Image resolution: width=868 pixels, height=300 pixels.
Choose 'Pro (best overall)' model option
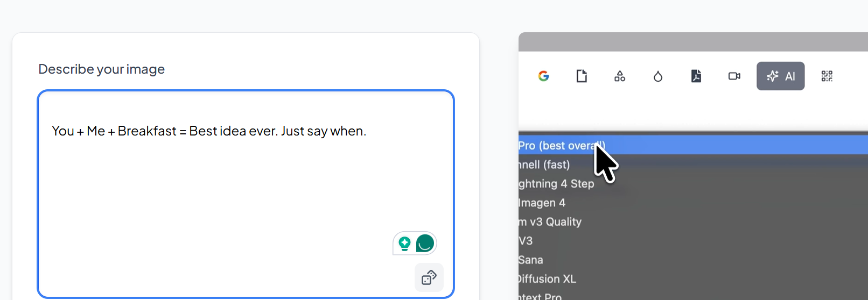(x=560, y=146)
